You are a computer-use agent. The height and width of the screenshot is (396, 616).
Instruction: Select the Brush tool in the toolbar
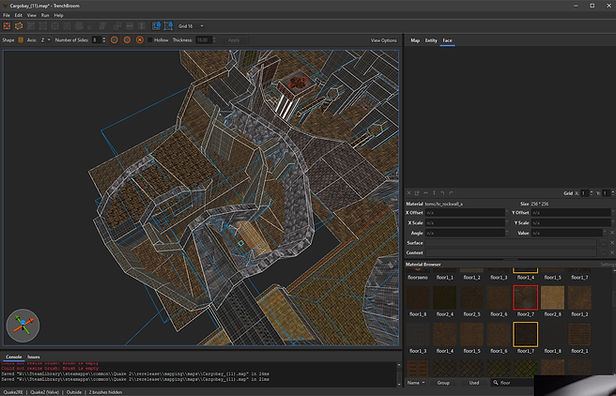pyautogui.click(x=7, y=26)
